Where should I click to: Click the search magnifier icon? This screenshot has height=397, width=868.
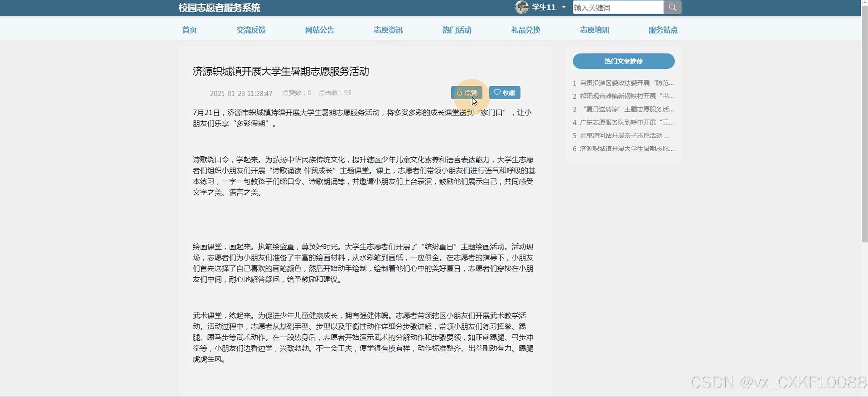[x=672, y=7]
